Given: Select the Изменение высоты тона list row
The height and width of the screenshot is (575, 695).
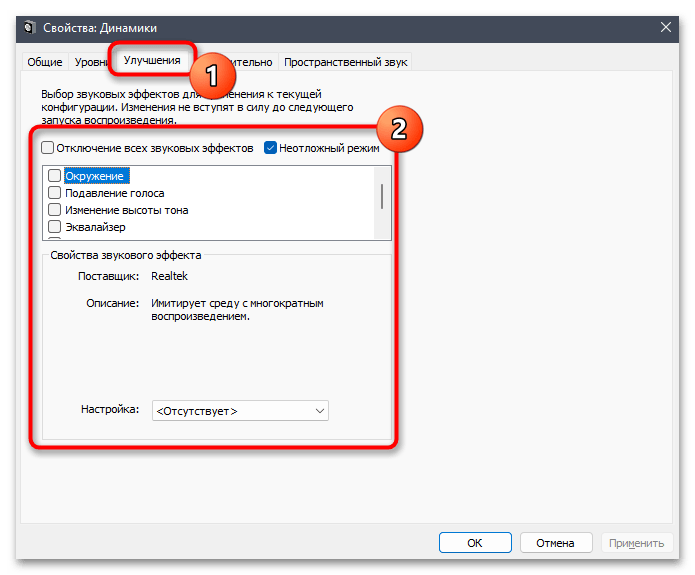Looking at the screenshot, I should click(126, 210).
